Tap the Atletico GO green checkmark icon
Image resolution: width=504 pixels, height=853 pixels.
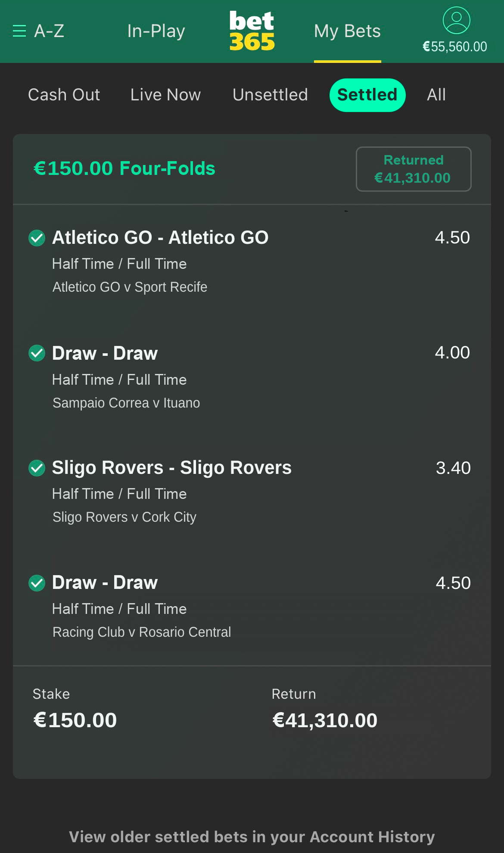point(37,238)
